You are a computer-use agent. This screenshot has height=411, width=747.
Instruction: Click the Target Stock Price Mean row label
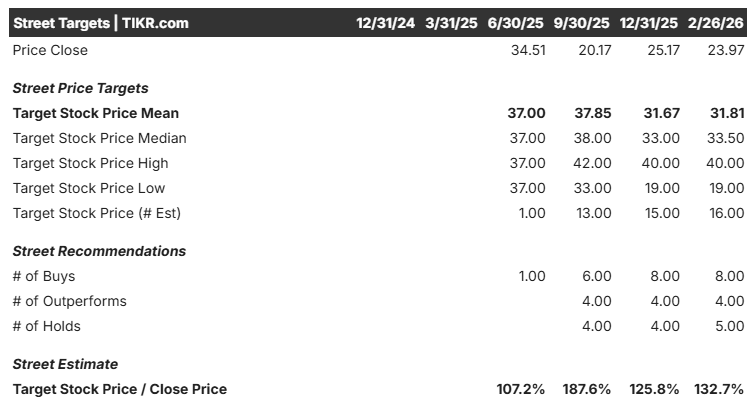(x=96, y=113)
